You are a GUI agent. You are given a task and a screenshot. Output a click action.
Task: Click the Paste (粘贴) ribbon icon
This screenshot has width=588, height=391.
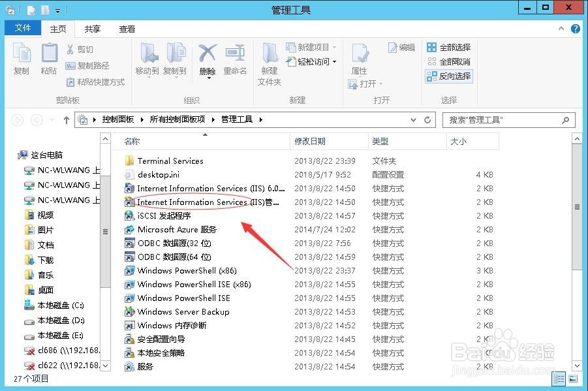coord(49,52)
